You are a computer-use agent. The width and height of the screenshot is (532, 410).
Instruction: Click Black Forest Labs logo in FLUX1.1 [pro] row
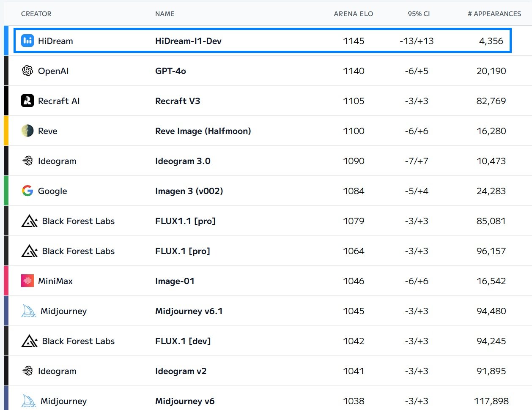point(30,221)
